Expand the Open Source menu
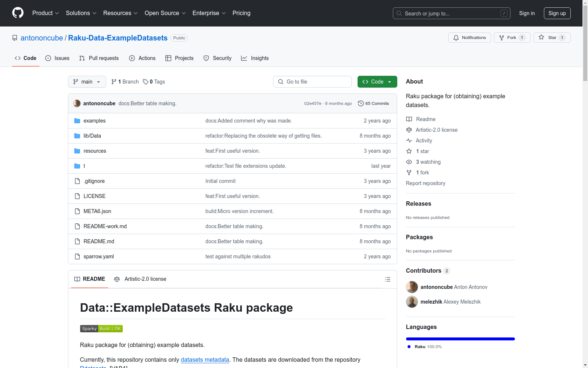The width and height of the screenshot is (588, 368). coord(165,13)
